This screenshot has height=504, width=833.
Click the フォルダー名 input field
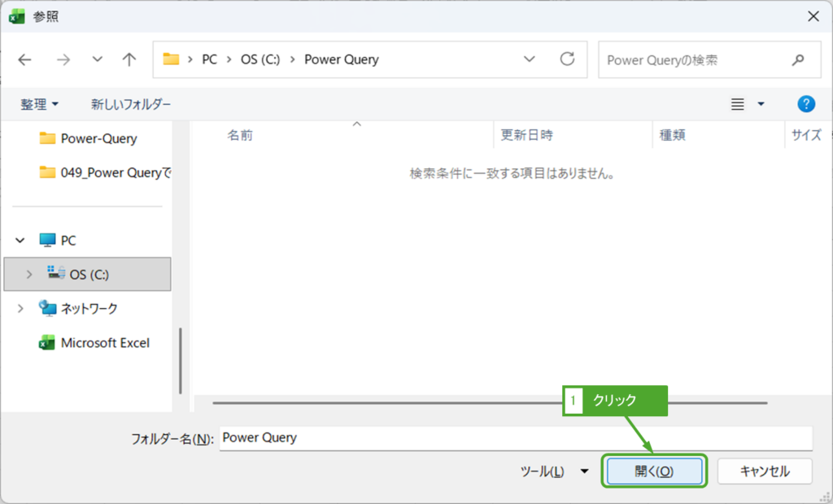[516, 438]
